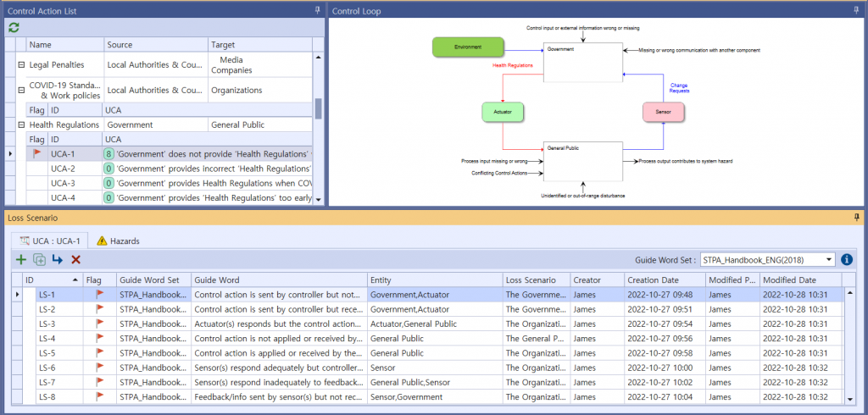Click 'Conflicting Control Actions' label in diagram
868x415 pixels.
[x=498, y=173]
